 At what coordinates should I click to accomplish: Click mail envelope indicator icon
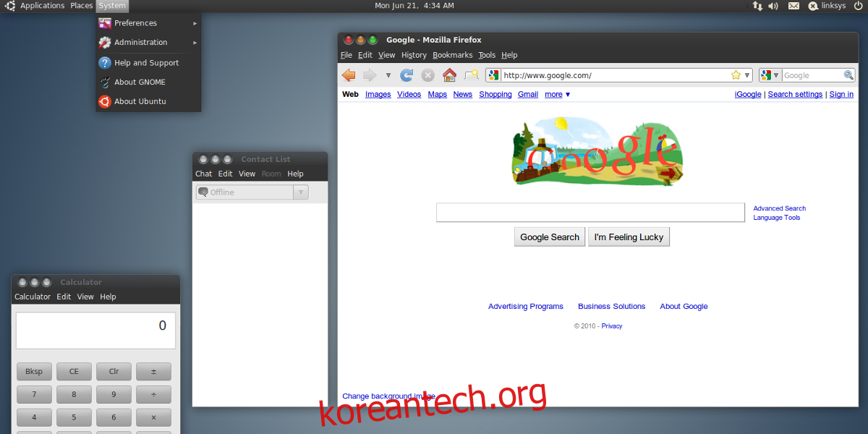click(793, 6)
